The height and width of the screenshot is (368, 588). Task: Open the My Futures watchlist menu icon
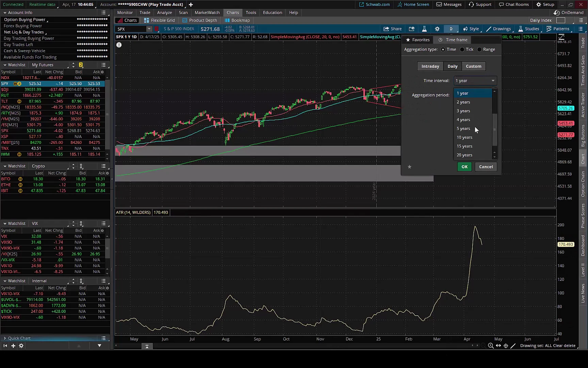[103, 65]
